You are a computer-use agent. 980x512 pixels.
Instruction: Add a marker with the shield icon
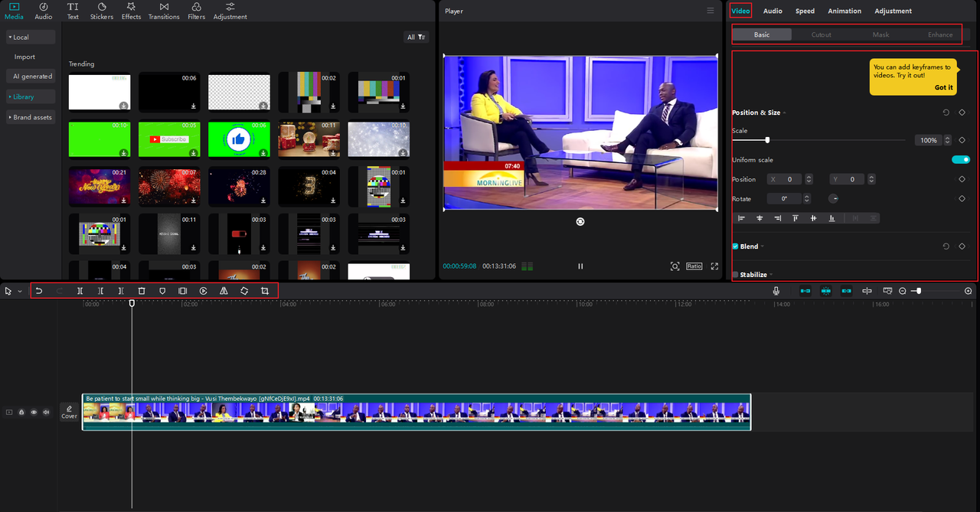162,291
